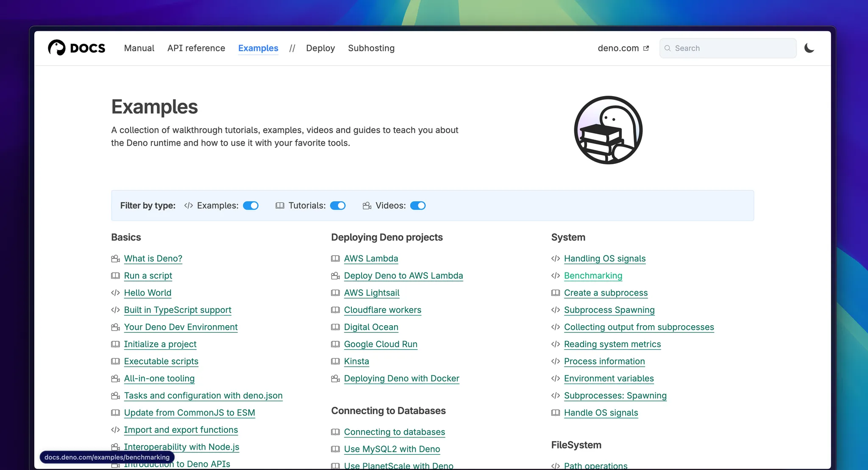Disable the Examples filter toggle
Screen dimensions: 868x470
[250, 206]
